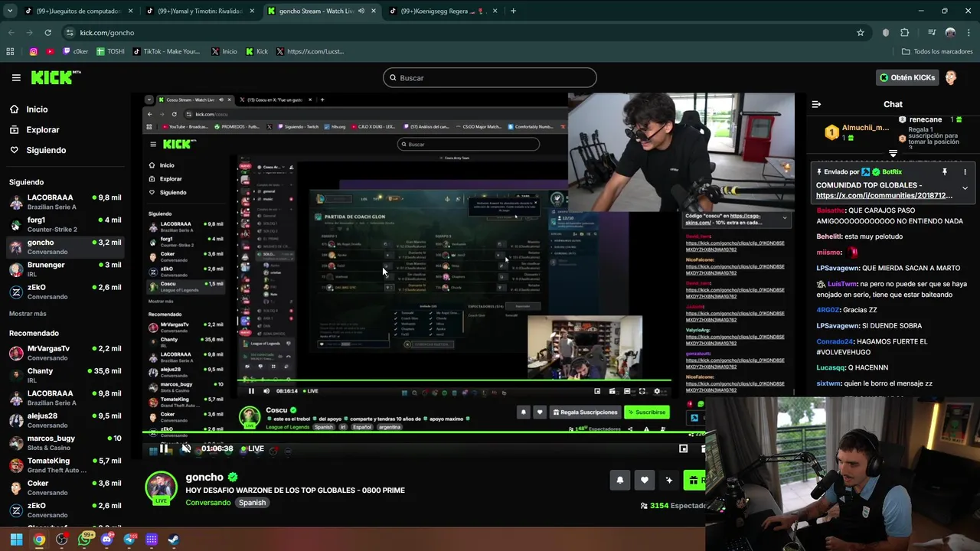Open Chrome from the taskbar
The image size is (980, 551).
click(39, 540)
